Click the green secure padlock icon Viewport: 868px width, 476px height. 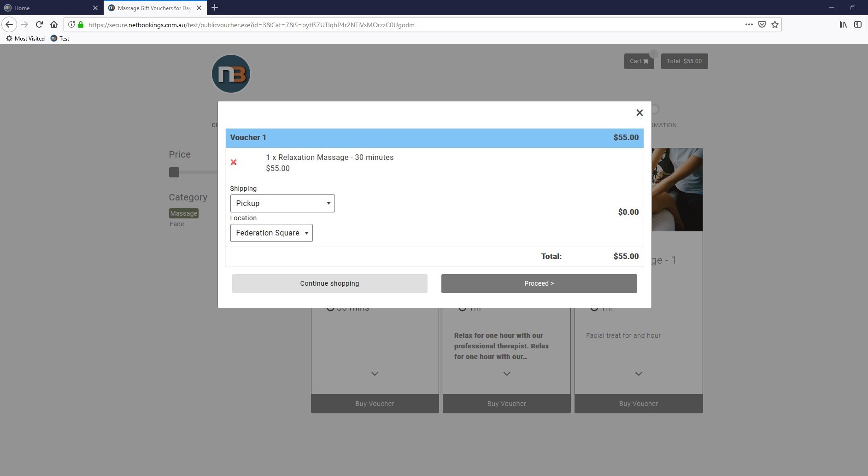coord(81,24)
